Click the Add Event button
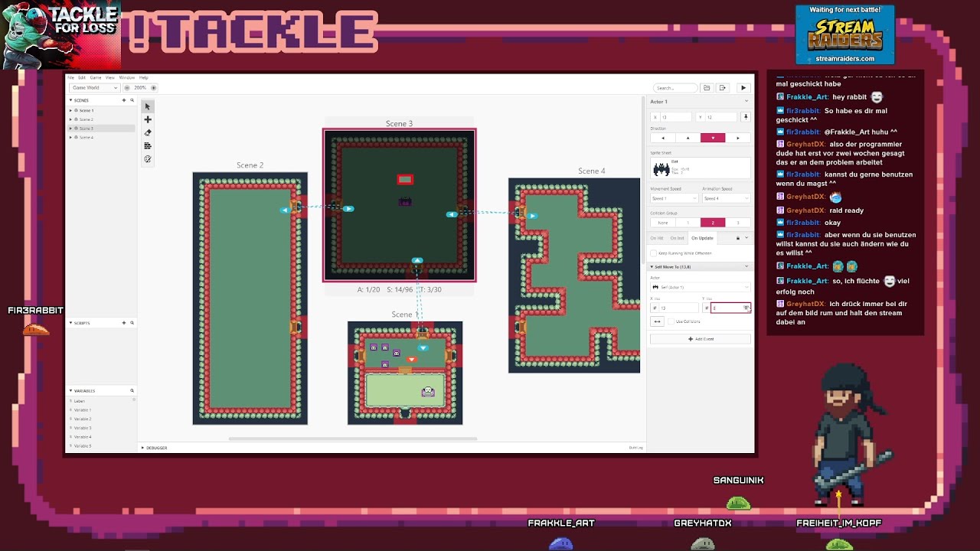This screenshot has width=980, height=551. tap(700, 339)
